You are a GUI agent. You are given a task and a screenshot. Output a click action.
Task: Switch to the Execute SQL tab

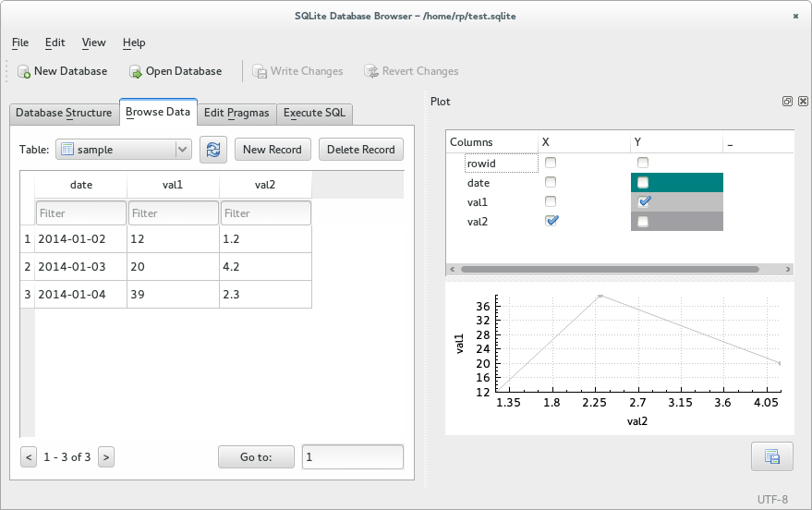tap(314, 113)
